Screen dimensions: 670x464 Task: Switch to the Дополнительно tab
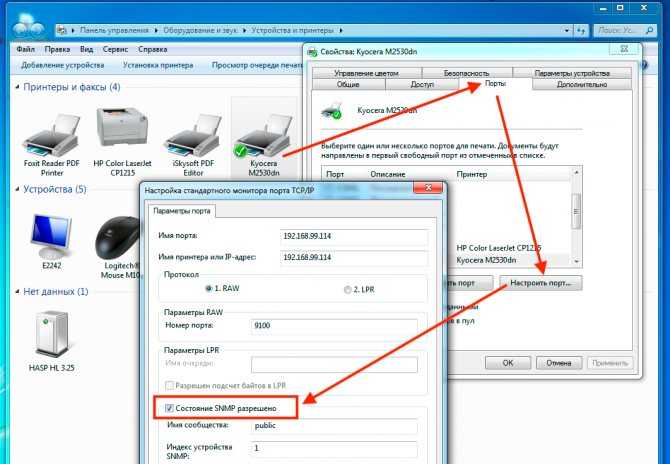point(582,85)
